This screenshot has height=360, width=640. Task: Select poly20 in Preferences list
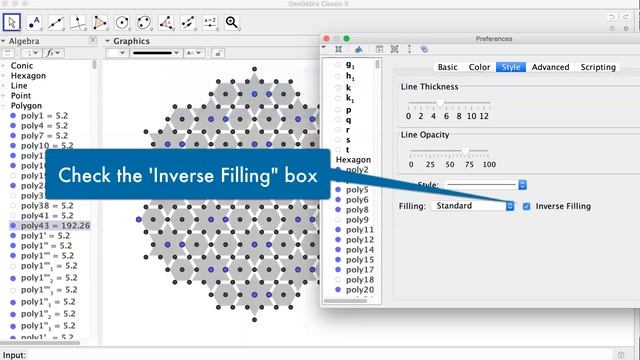tap(360, 290)
